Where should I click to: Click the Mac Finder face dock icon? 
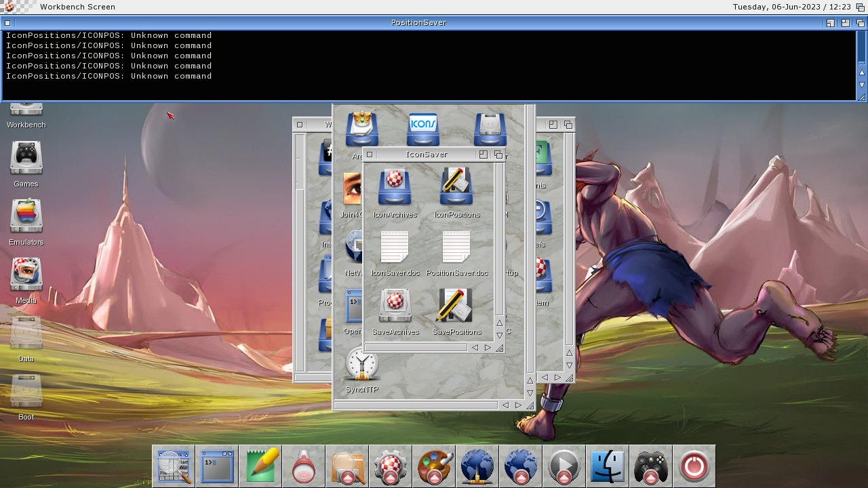click(x=608, y=466)
